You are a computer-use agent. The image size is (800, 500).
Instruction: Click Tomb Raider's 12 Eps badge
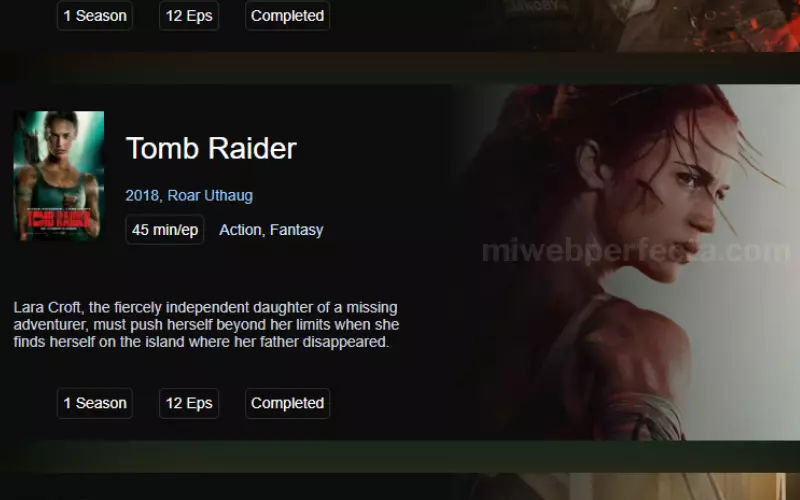point(189,403)
